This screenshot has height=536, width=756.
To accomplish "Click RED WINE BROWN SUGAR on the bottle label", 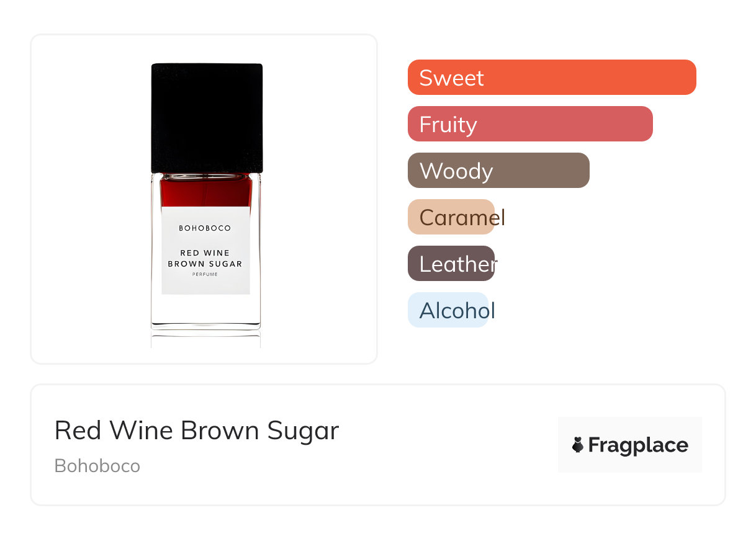I will (x=205, y=258).
